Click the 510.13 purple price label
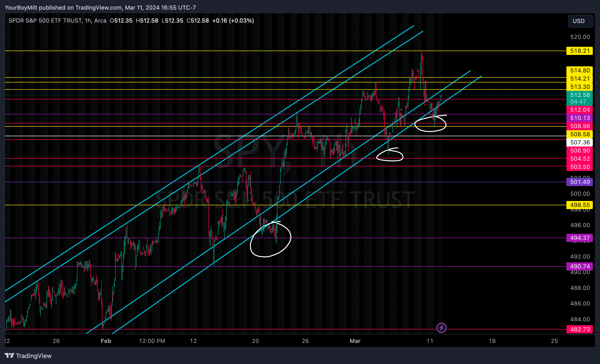 pyautogui.click(x=580, y=118)
